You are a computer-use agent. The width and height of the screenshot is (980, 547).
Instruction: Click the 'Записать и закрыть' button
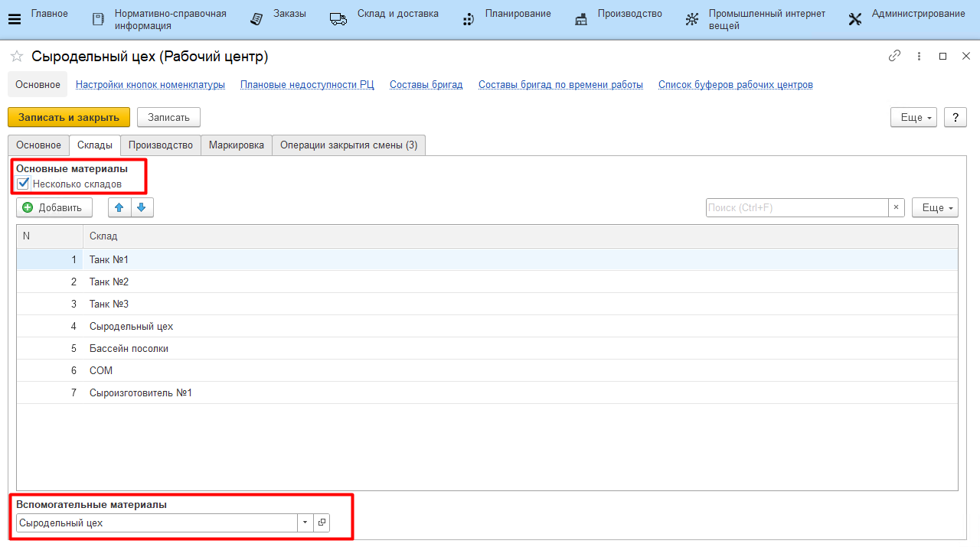[69, 117]
